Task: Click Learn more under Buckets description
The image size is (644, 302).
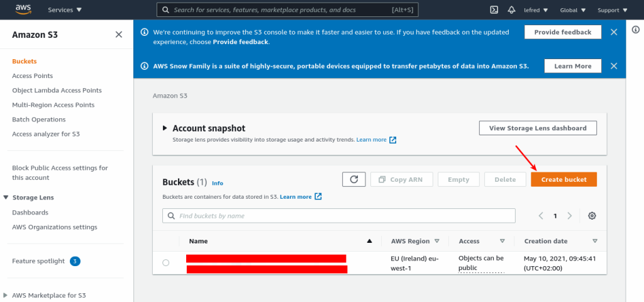Action: coord(296,197)
